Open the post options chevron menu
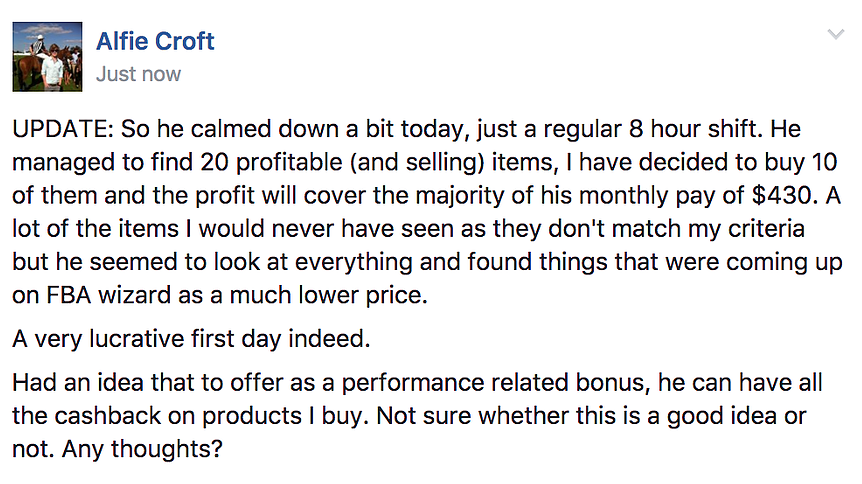 [x=836, y=34]
